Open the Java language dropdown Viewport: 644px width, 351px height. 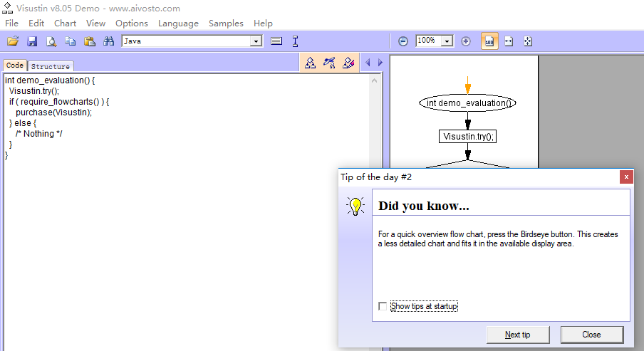coord(256,41)
